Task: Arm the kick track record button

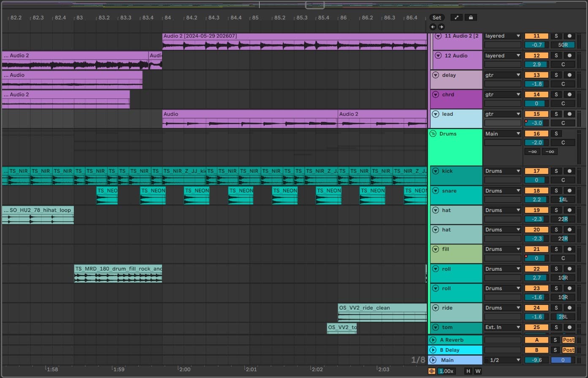Action: [569, 171]
